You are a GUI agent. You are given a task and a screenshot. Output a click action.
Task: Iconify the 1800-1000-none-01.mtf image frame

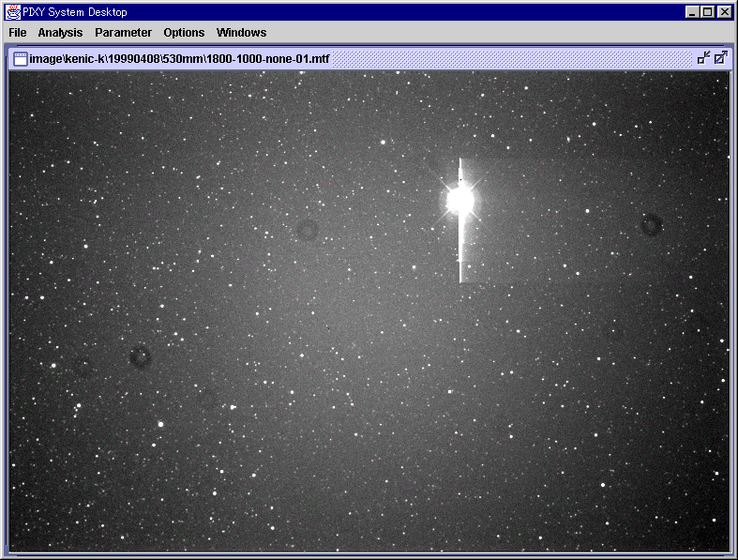click(703, 58)
